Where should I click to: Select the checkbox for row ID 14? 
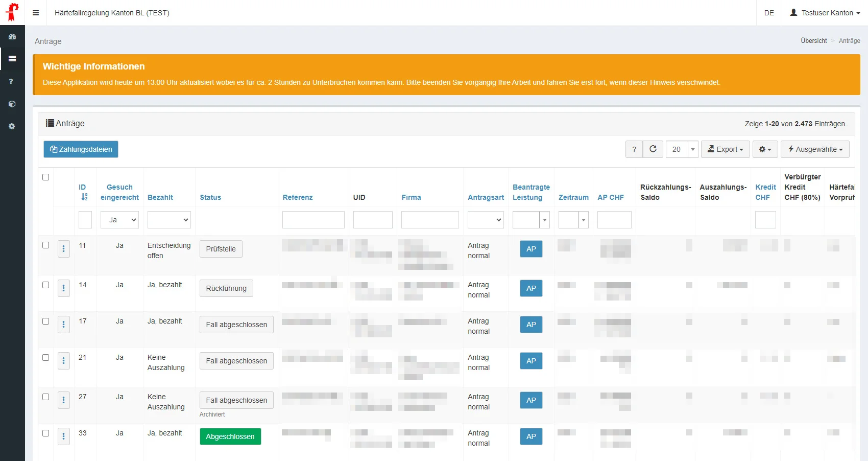coord(46,285)
